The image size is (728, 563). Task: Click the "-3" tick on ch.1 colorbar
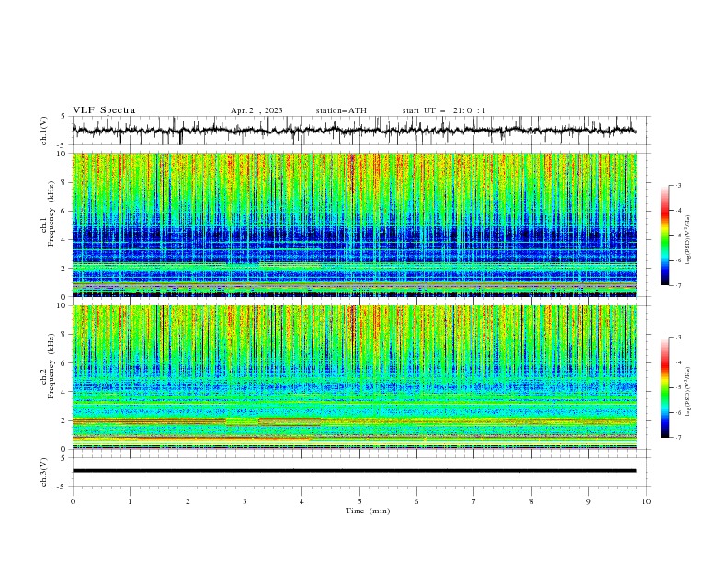[678, 185]
